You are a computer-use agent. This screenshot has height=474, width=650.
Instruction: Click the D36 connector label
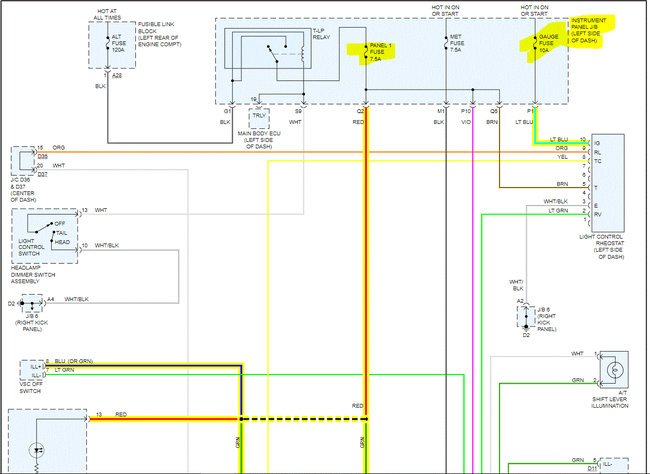tap(43, 157)
